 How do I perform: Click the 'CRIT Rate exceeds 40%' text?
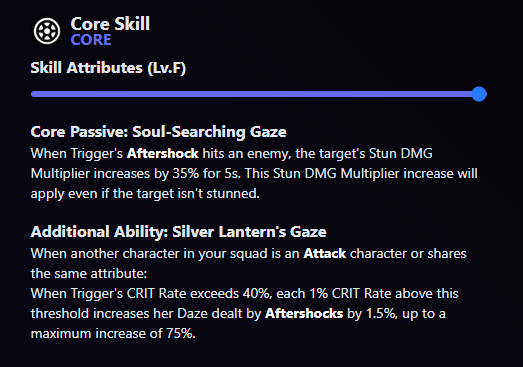tap(198, 294)
